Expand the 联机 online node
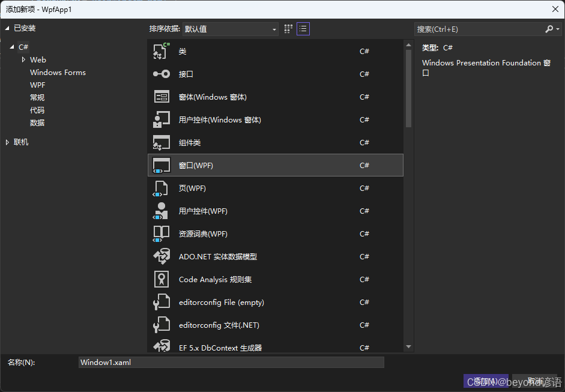Screen dimensions: 565x392 (x=7, y=142)
